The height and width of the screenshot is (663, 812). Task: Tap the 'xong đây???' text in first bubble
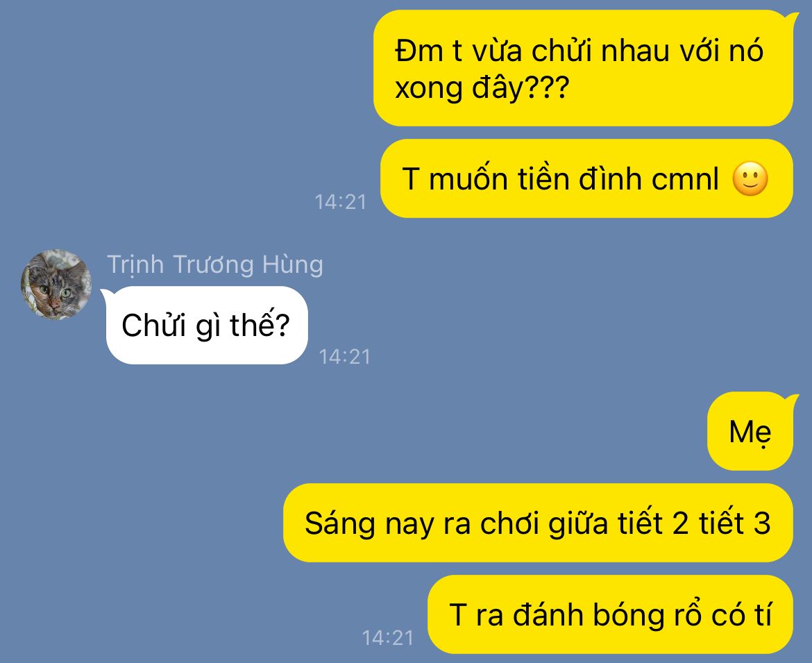click(482, 87)
